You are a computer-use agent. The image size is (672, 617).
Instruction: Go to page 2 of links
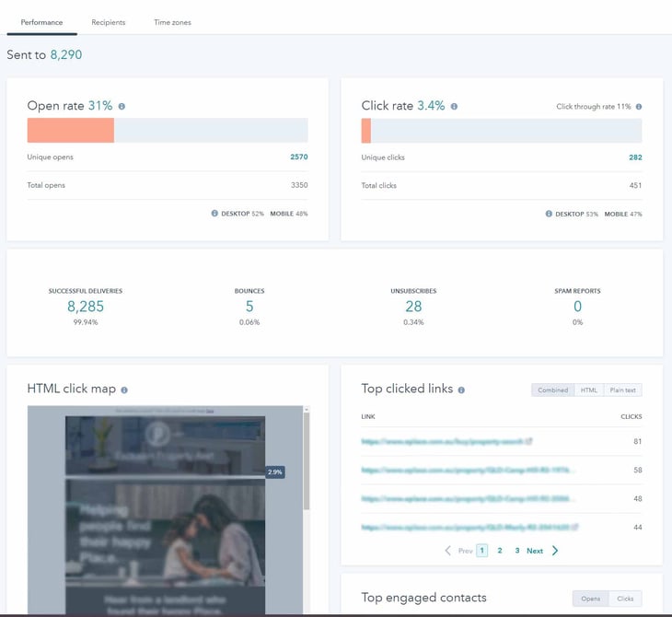pyautogui.click(x=500, y=551)
